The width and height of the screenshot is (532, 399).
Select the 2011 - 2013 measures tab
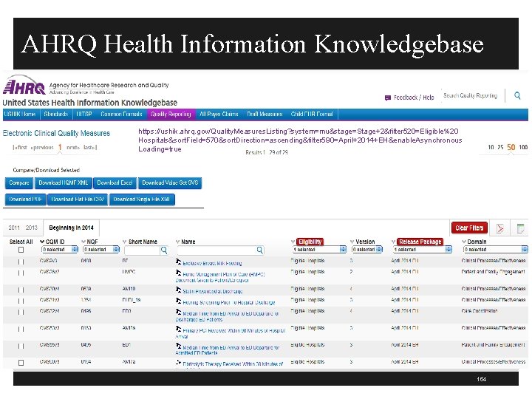click(23, 228)
